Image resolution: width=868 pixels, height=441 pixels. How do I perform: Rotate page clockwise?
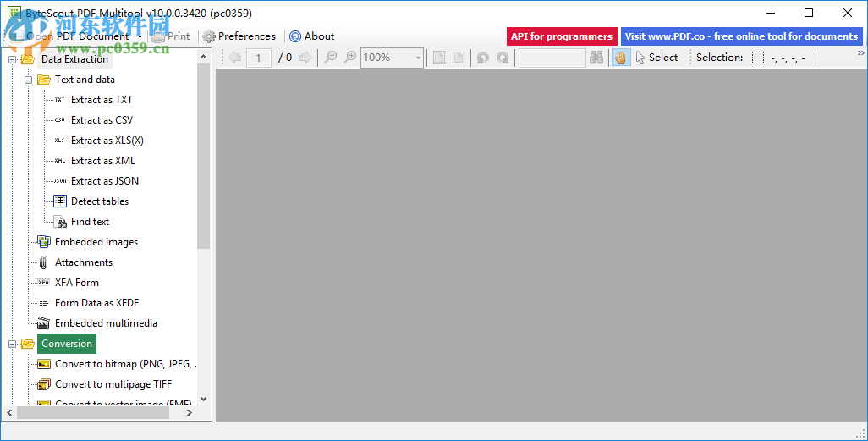[503, 58]
